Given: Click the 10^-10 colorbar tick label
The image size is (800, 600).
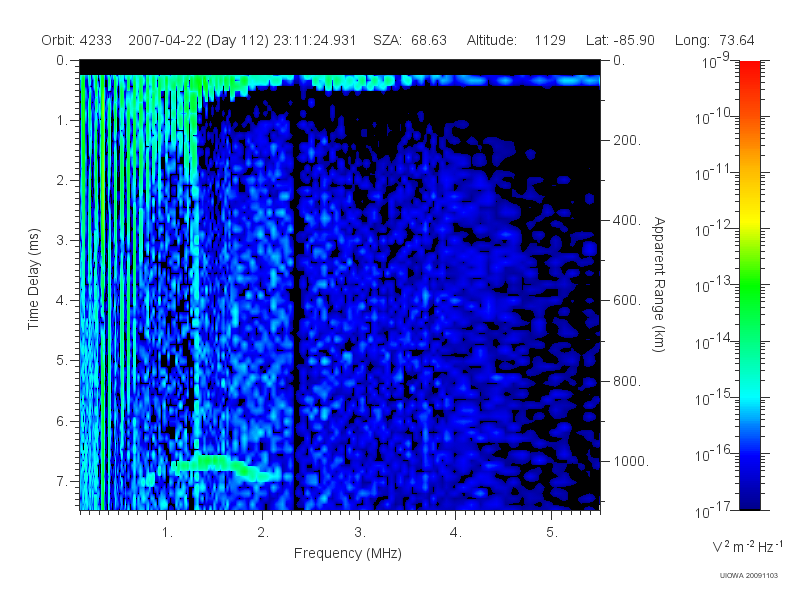Looking at the screenshot, I should pos(713,117).
